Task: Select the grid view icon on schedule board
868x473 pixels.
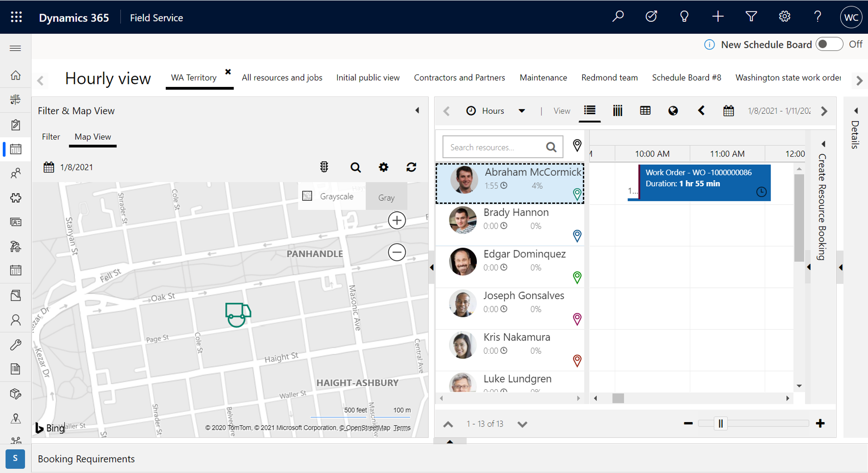Action: click(645, 111)
